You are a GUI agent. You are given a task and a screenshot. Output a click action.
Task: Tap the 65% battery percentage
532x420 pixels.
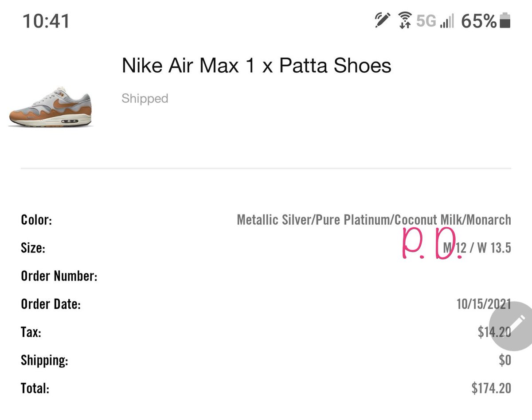(479, 21)
